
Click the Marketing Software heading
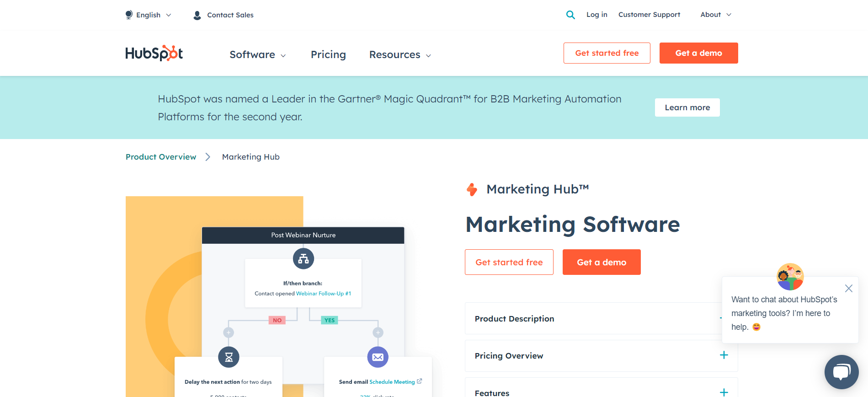(573, 225)
